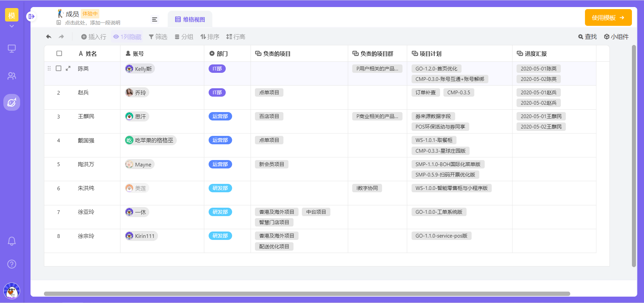Expand the workspace dropdown chevron under 模
This screenshot has height=303, width=644.
click(12, 26)
